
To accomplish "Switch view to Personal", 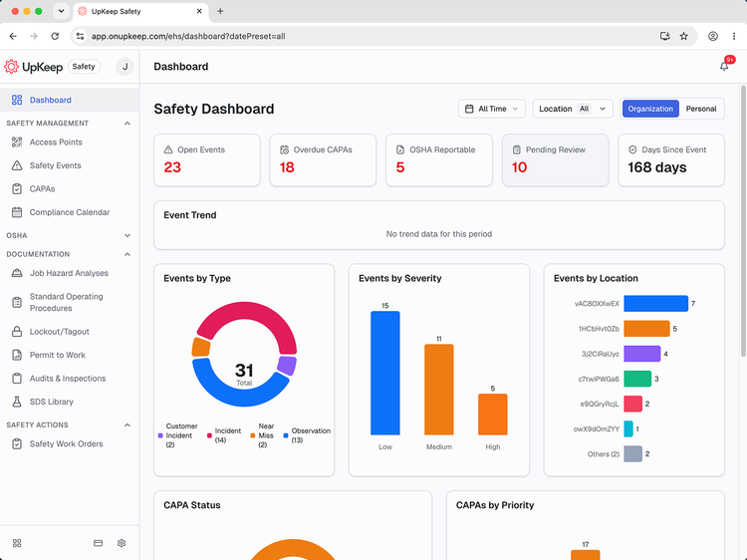I will pyautogui.click(x=701, y=109).
